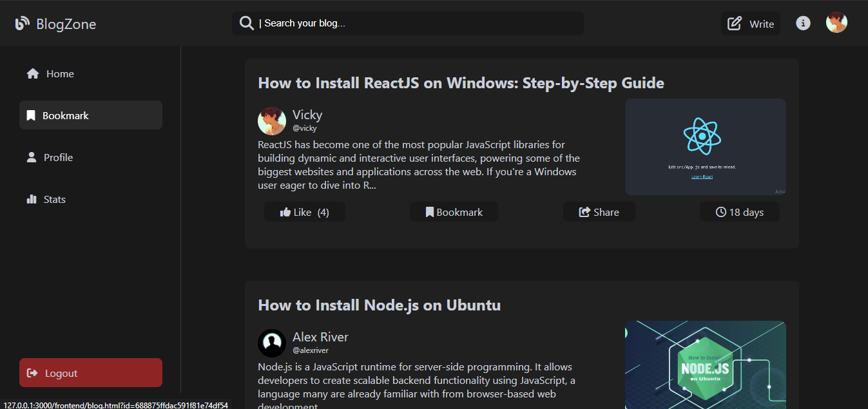Open the Write editor button
The image size is (868, 409).
tap(751, 24)
